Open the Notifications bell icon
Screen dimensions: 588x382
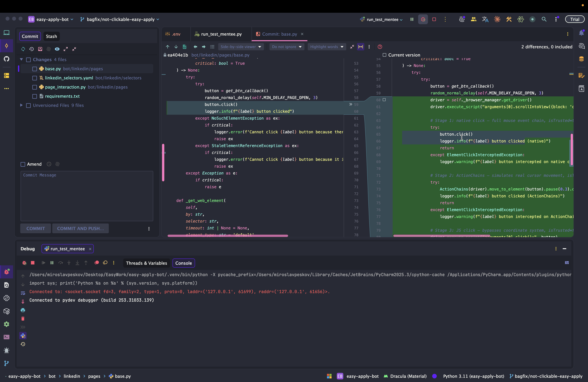point(581,33)
